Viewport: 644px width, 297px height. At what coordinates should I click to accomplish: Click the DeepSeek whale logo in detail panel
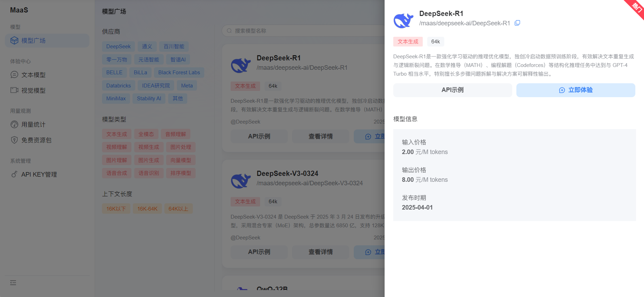tap(403, 20)
